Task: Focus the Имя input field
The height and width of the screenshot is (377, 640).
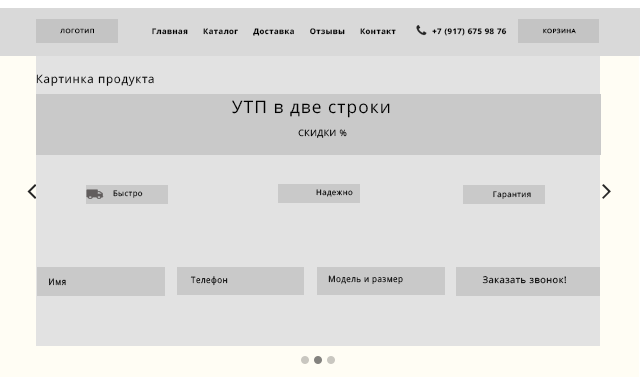Action: 101,282
